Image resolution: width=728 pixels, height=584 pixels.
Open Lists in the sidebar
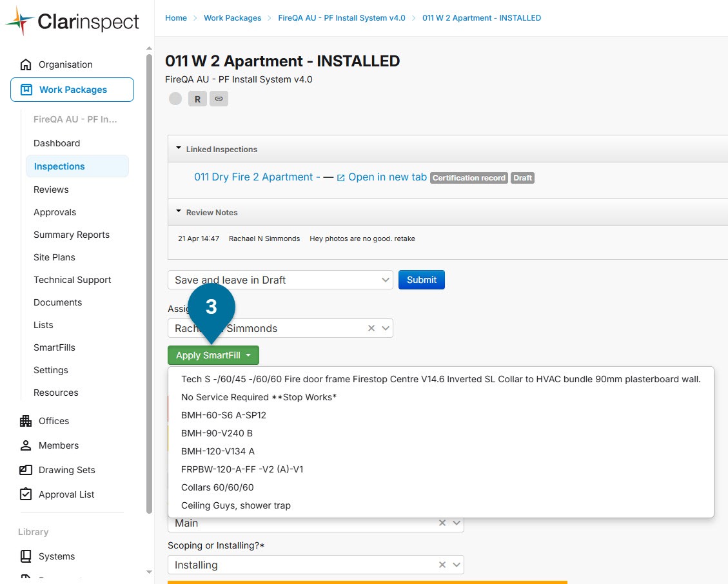tap(43, 326)
